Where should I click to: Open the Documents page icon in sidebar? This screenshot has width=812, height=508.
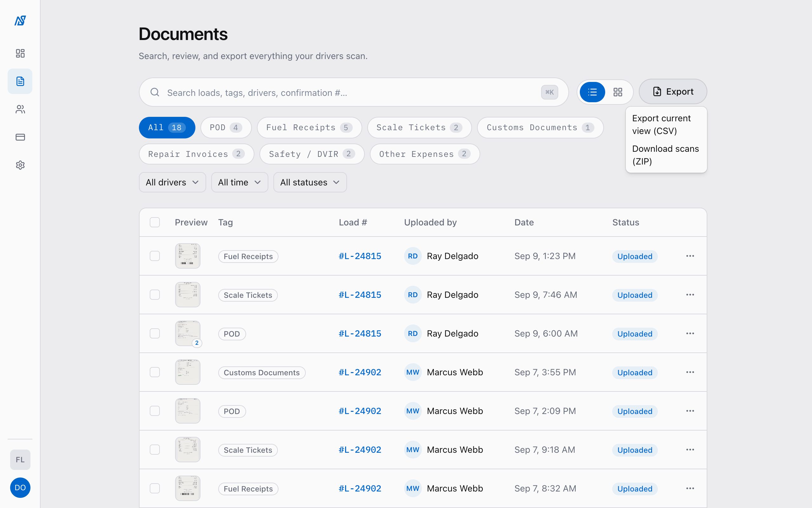pos(20,81)
